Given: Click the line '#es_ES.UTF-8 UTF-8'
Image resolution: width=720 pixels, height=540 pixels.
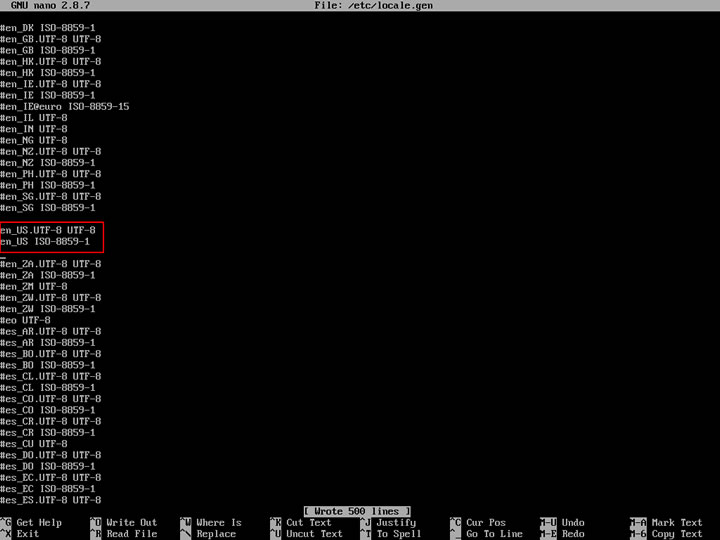Looking at the screenshot, I should [x=51, y=501].
